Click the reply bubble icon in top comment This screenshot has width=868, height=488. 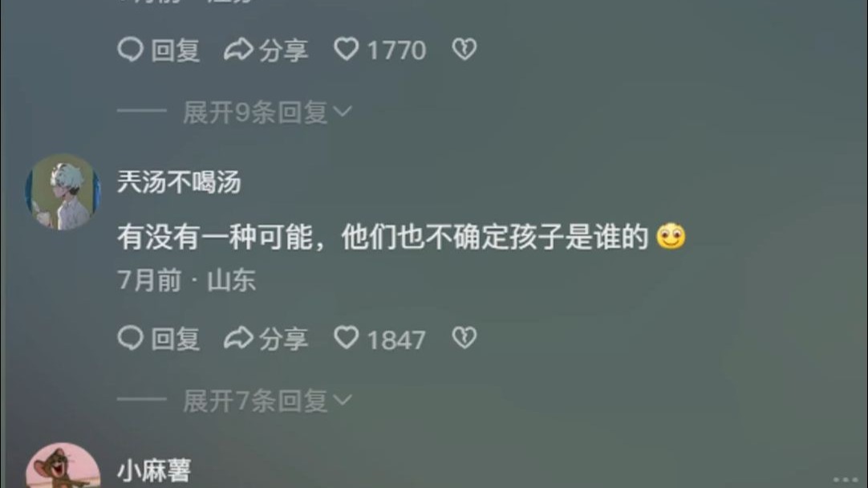pyautogui.click(x=131, y=49)
